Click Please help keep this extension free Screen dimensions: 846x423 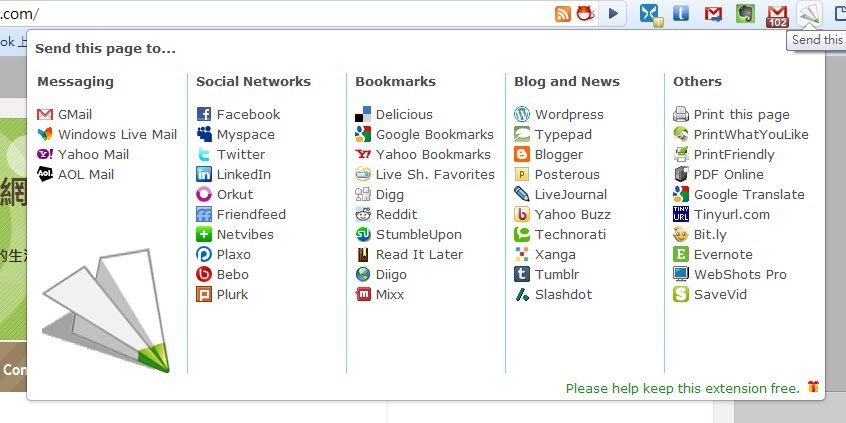click(683, 388)
